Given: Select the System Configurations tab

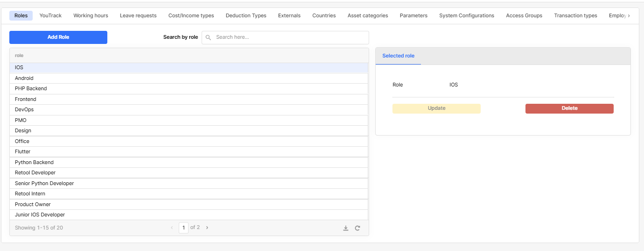Looking at the screenshot, I should point(466,15).
